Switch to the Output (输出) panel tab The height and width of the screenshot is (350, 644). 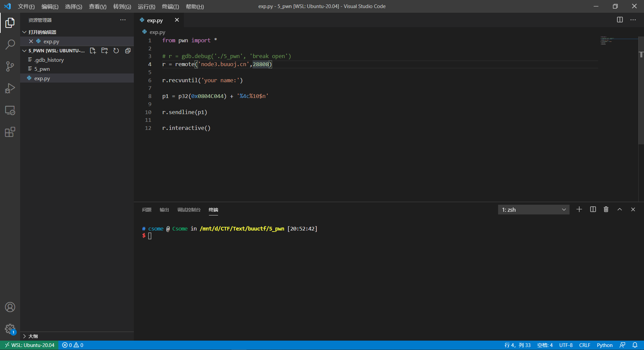click(164, 210)
